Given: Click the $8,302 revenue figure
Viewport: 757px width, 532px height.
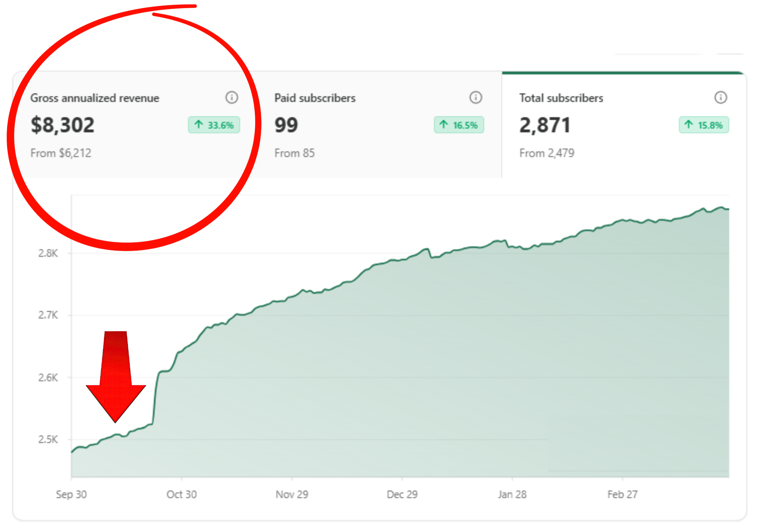Looking at the screenshot, I should tap(63, 125).
